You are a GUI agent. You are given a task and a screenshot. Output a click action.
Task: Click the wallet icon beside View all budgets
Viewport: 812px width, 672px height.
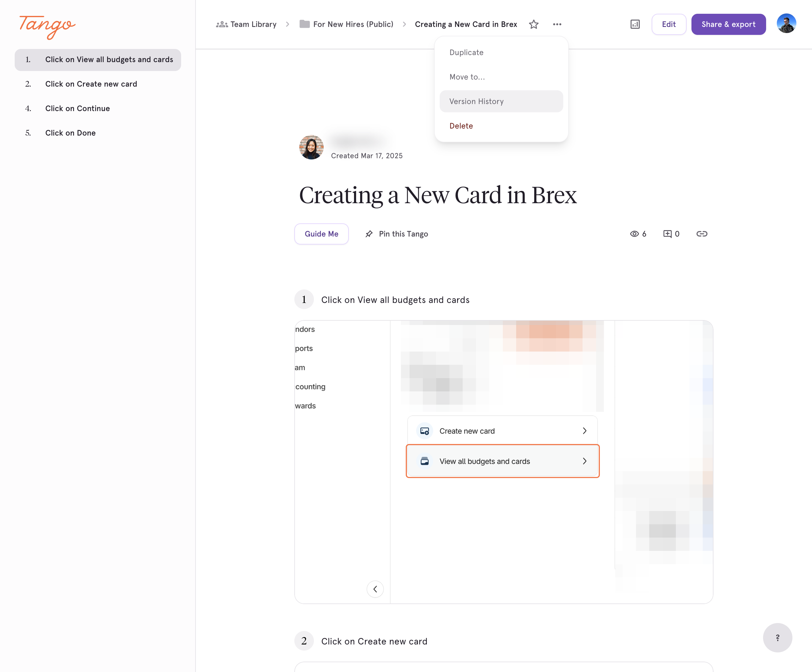tap(424, 461)
